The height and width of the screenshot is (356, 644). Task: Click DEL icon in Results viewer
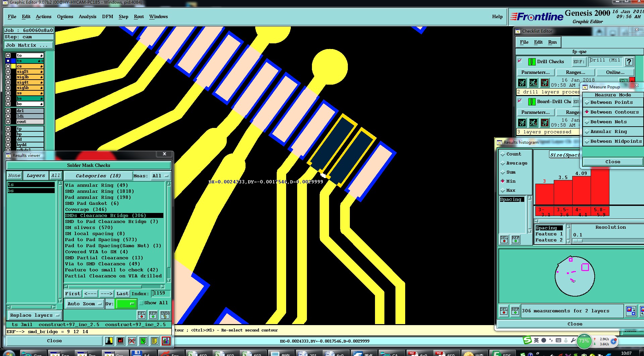pos(142,315)
